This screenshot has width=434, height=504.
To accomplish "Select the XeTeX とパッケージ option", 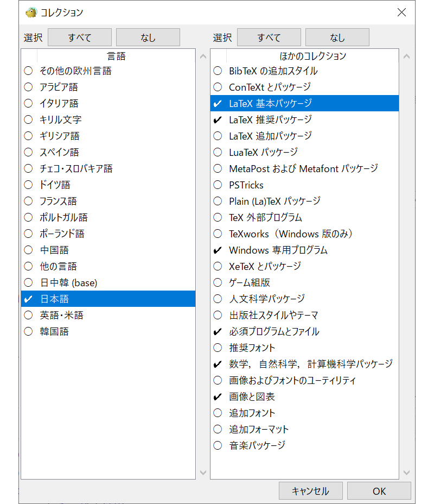I will pyautogui.click(x=218, y=267).
